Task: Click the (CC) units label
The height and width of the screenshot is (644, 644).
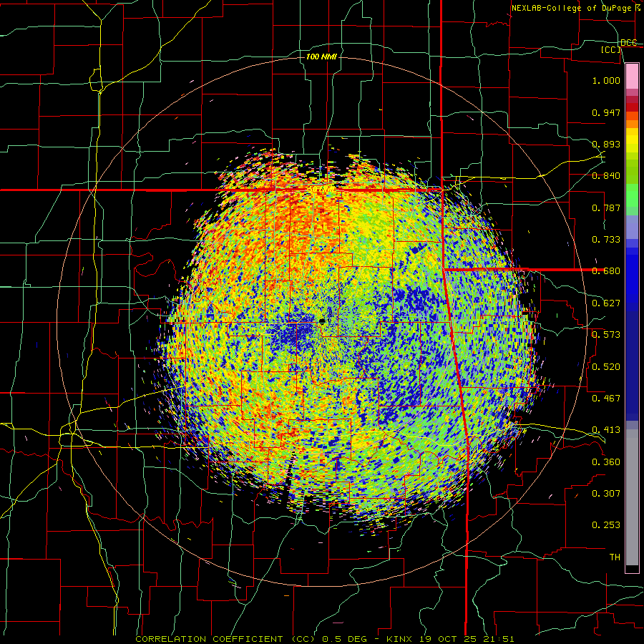Action: tap(611, 49)
